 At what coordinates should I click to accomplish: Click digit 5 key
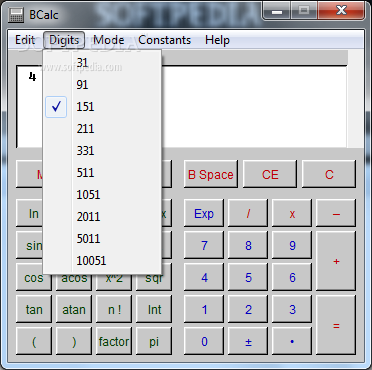(x=248, y=277)
